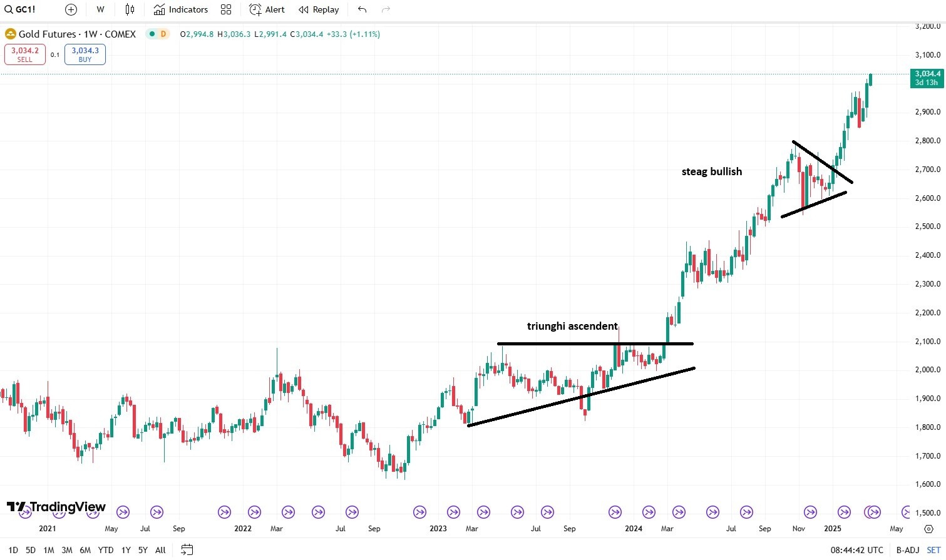Click the BUY 3,034.3 button
This screenshot has height=560, width=946.
(85, 54)
